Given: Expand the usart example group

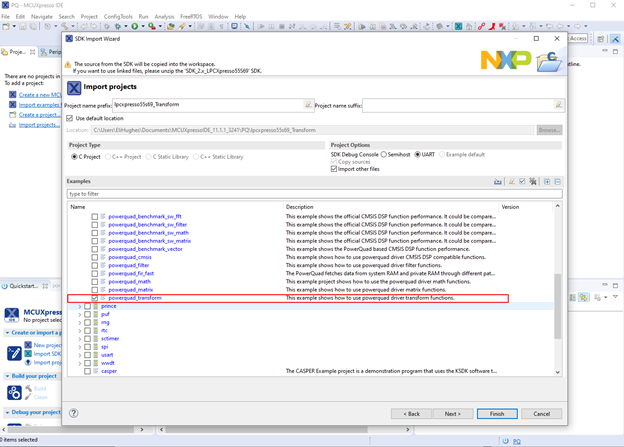Looking at the screenshot, I should pos(80,355).
